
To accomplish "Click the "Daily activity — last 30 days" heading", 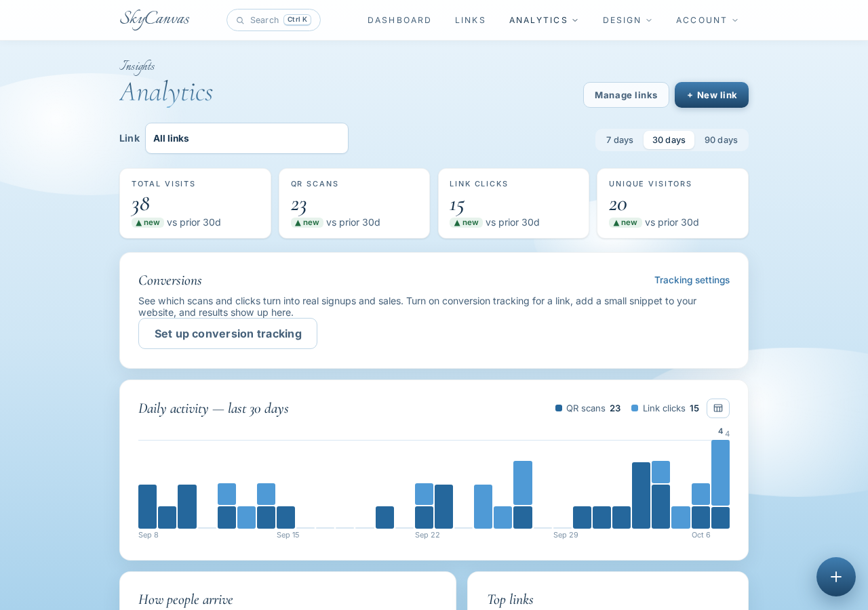I will 214,408.
